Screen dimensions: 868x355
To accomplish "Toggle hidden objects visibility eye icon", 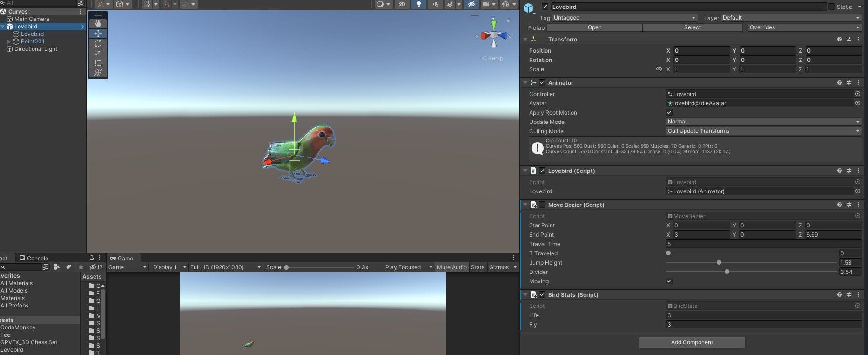I will pos(471,4).
